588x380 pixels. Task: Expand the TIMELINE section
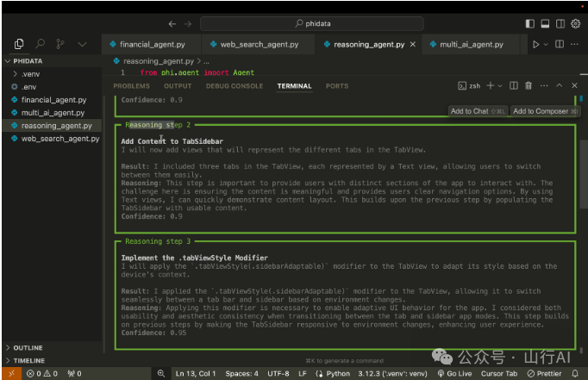[x=53, y=360]
